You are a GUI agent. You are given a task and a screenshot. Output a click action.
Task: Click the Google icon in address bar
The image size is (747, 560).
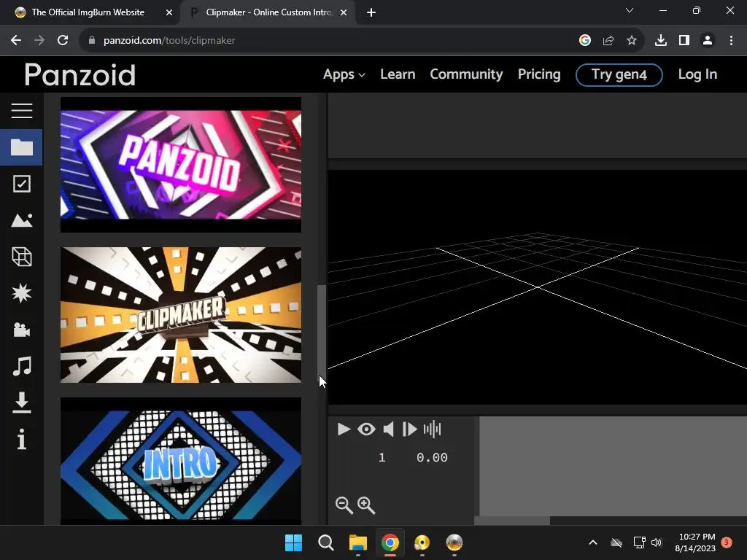point(585,41)
